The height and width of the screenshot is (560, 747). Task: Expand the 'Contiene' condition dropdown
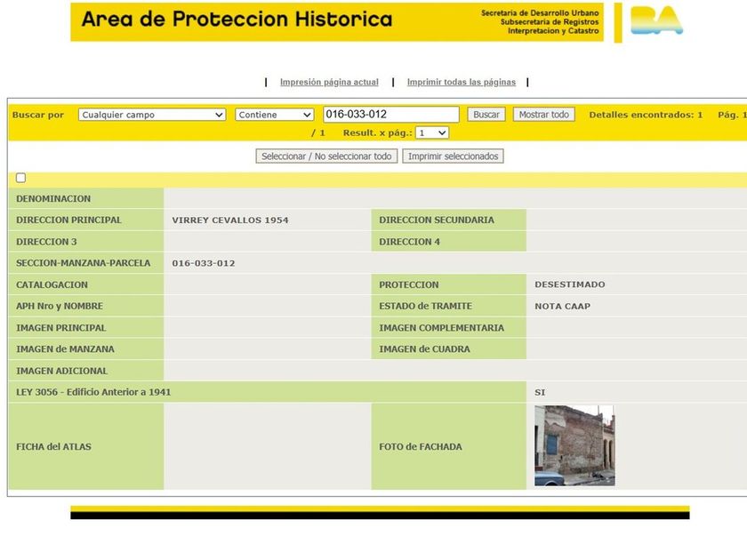point(275,115)
